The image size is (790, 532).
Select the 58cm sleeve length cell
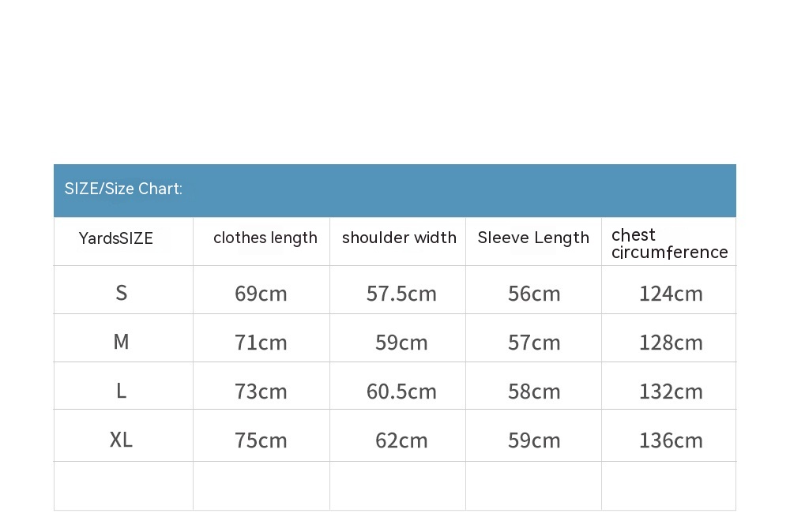click(534, 392)
